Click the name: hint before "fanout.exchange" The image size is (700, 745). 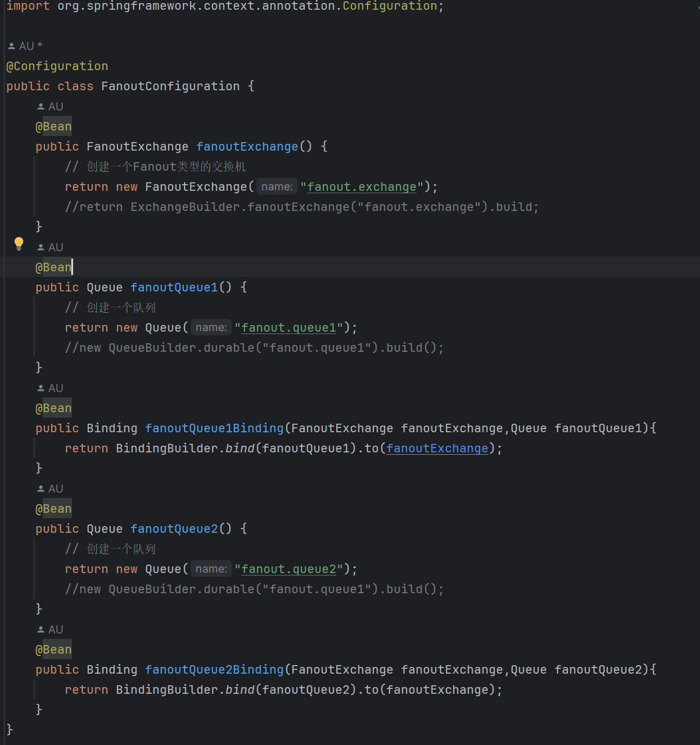pos(277,187)
